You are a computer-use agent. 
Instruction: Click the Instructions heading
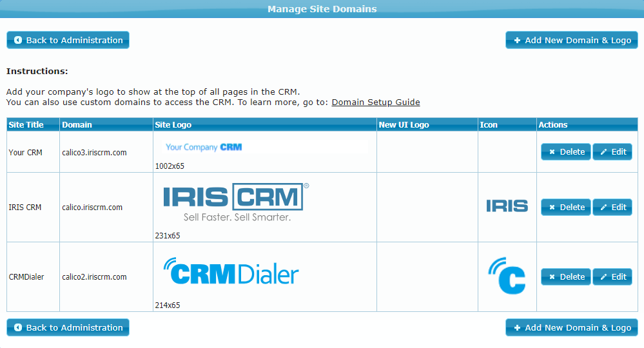(37, 71)
